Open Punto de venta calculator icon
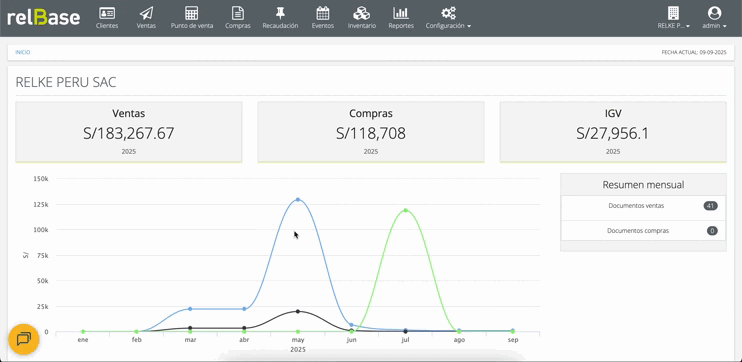742x362 pixels. pyautogui.click(x=192, y=13)
